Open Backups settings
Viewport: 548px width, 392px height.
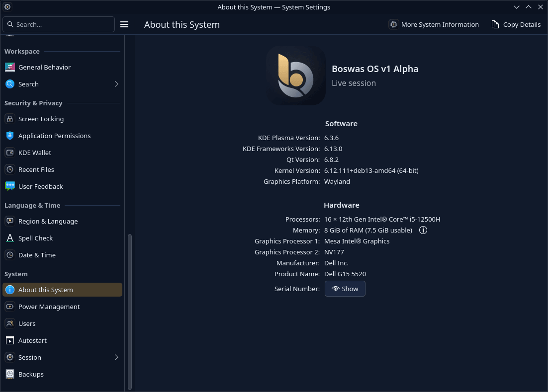tap(62, 374)
